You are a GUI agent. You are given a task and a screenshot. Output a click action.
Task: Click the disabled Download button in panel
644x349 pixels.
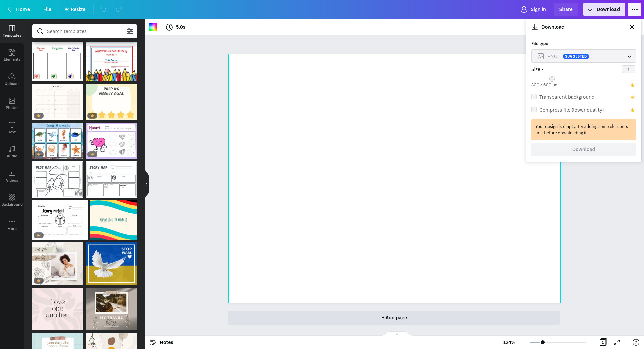(584, 149)
